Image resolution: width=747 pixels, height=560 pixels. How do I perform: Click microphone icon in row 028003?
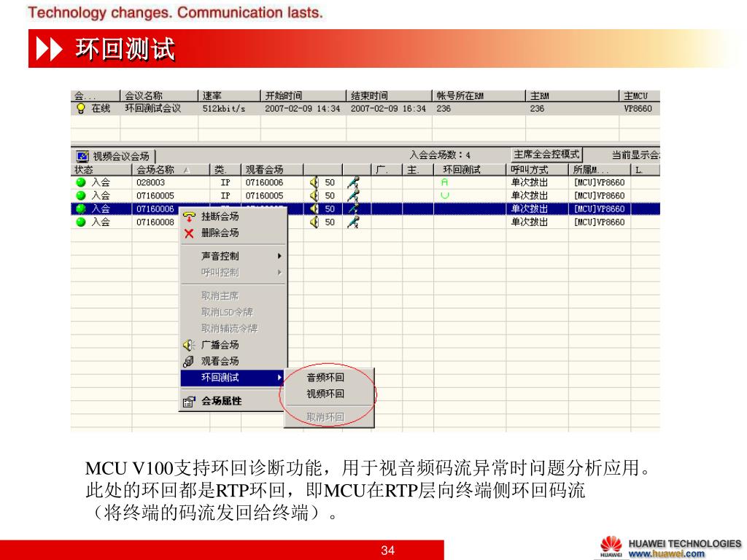click(353, 182)
